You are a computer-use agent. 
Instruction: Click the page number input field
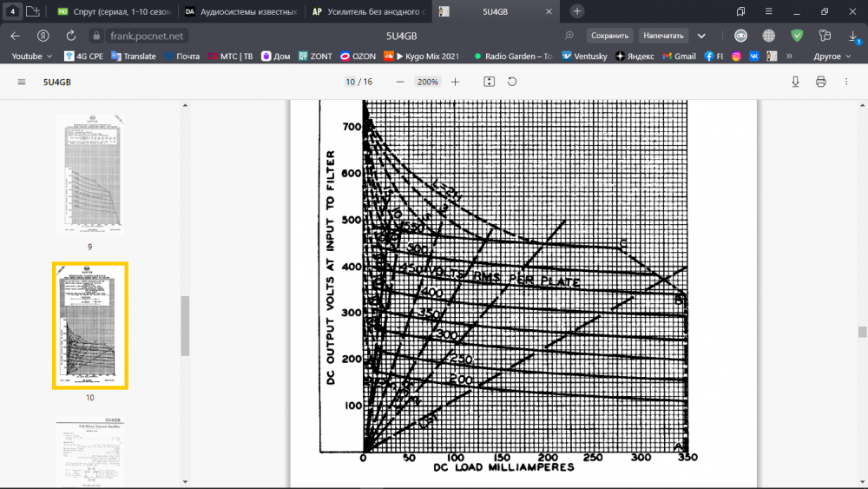pos(350,82)
